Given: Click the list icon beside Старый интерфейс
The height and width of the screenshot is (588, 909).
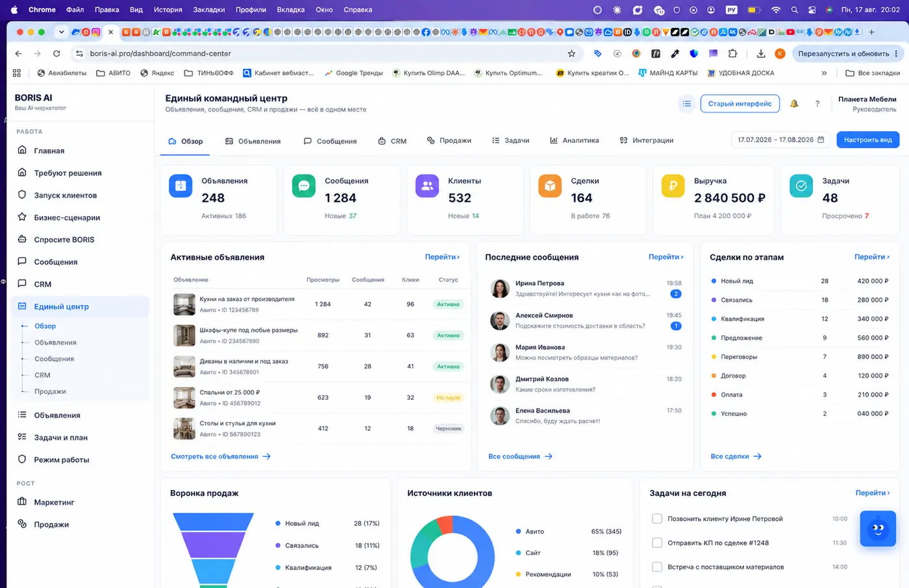Looking at the screenshot, I should pyautogui.click(x=686, y=104).
